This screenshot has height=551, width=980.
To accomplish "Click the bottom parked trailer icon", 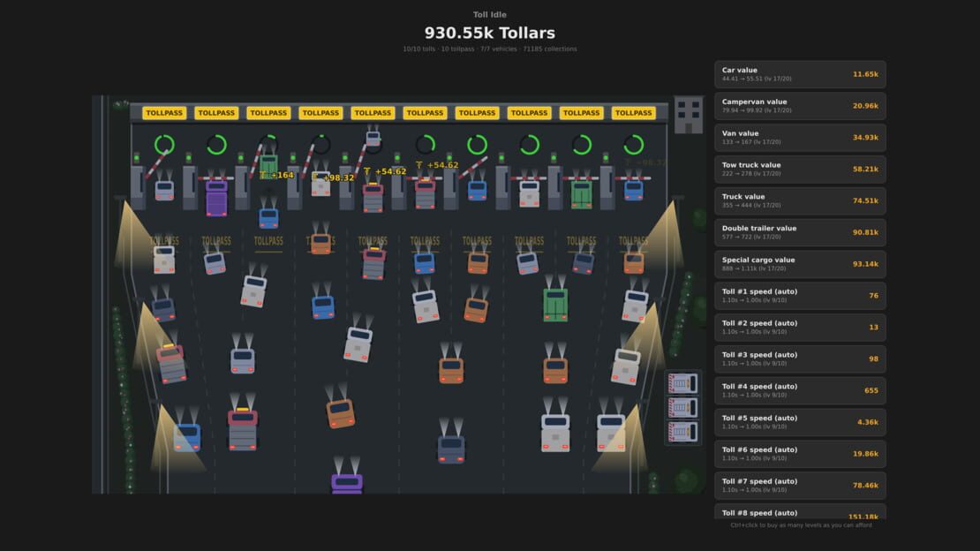I will (x=682, y=432).
